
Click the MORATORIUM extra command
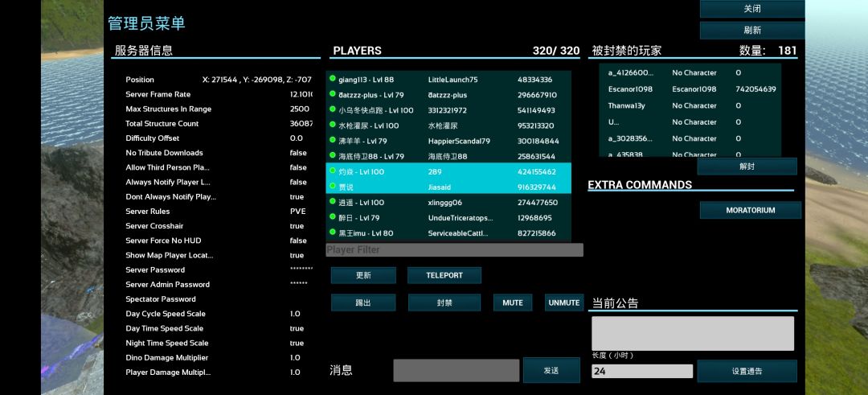click(x=750, y=210)
